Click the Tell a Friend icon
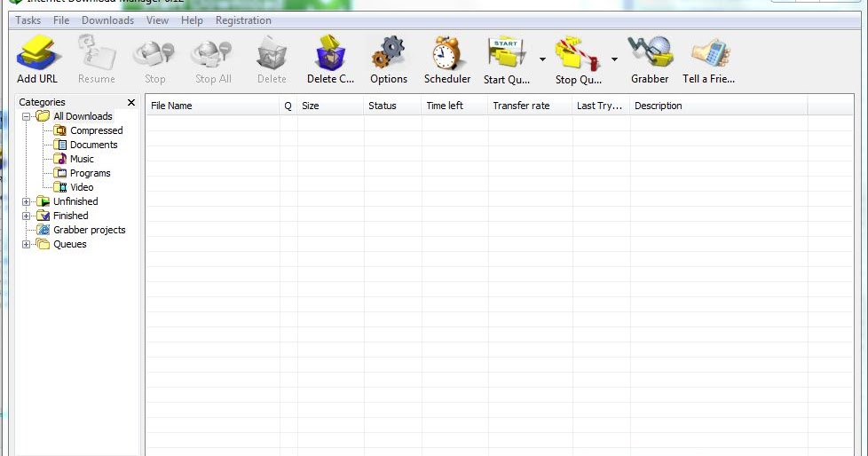 click(x=711, y=53)
